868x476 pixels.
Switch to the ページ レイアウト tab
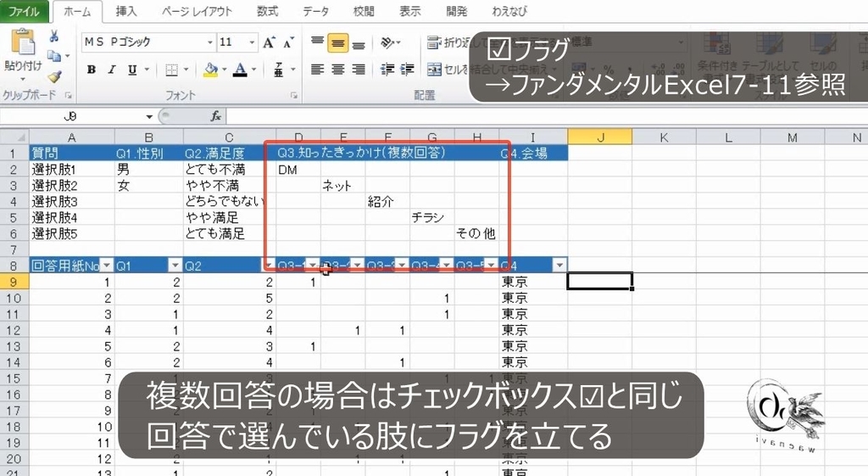pos(197,11)
